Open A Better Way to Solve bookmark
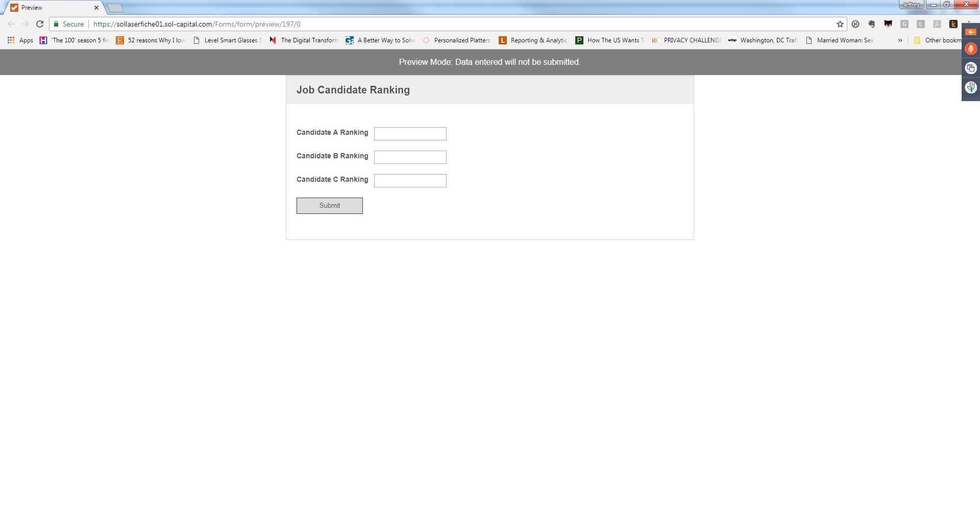The height and width of the screenshot is (531, 980). (381, 40)
